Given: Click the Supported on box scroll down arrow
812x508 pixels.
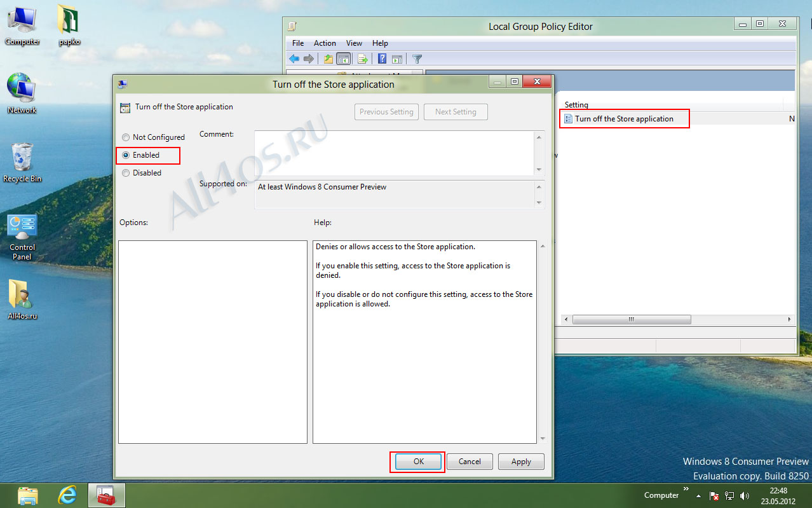Looking at the screenshot, I should [539, 203].
